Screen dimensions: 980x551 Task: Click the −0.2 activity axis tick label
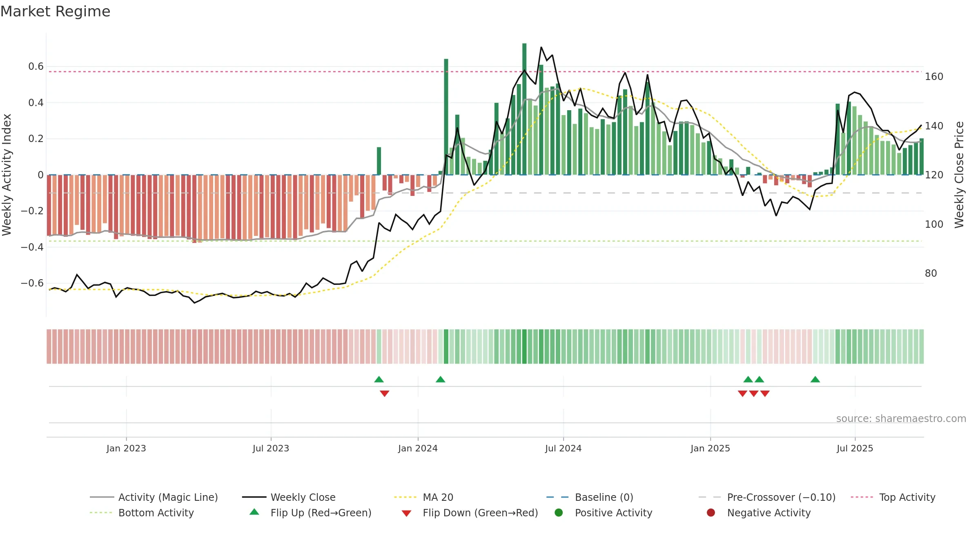[32, 211]
